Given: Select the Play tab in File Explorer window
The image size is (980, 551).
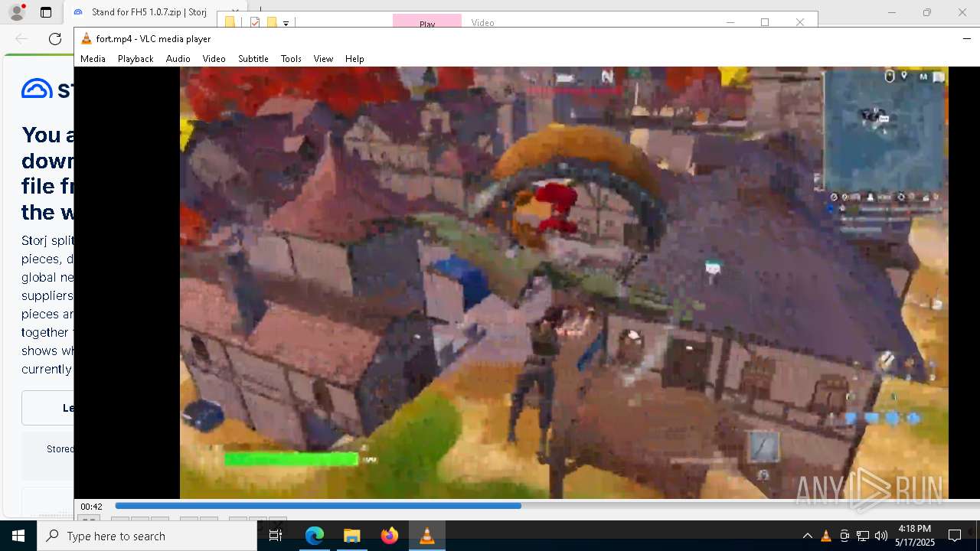Looking at the screenshot, I should click(x=427, y=22).
